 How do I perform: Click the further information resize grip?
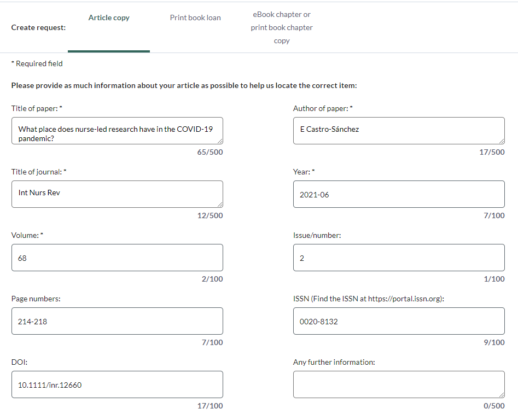pyautogui.click(x=502, y=395)
